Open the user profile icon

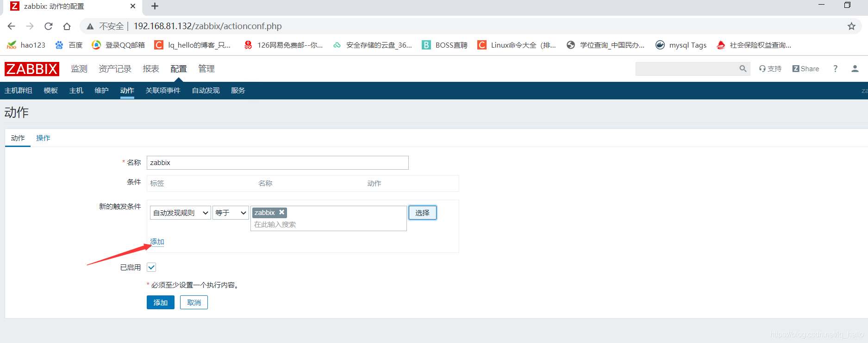pos(855,68)
